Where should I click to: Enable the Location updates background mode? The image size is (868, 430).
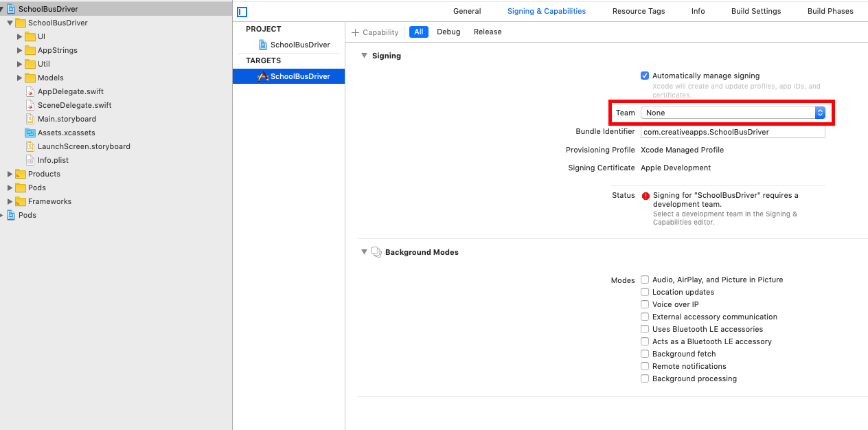coord(645,293)
